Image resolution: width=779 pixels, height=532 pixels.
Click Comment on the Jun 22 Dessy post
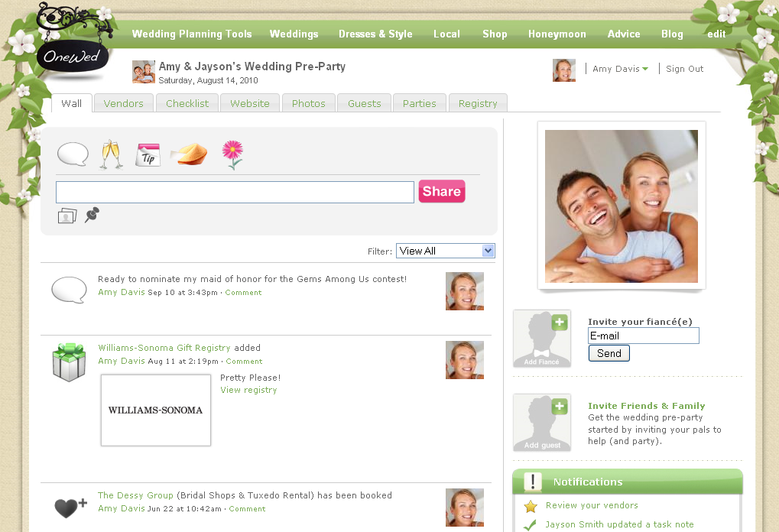(x=247, y=508)
